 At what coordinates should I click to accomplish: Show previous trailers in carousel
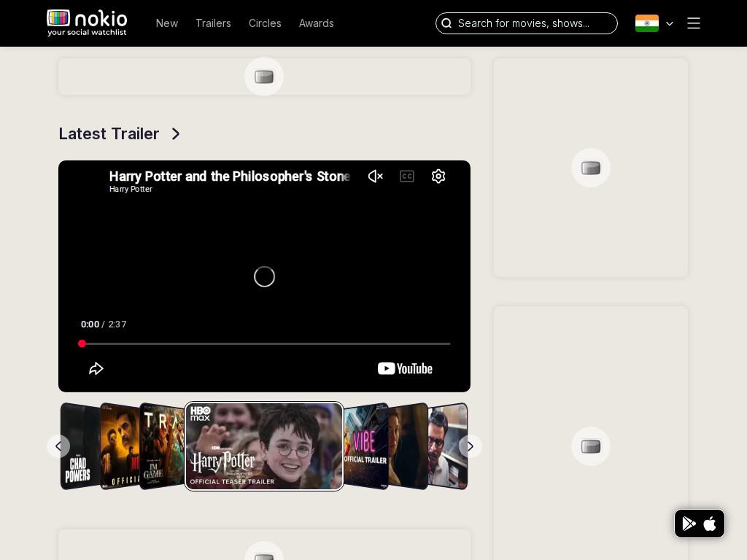pos(58,446)
